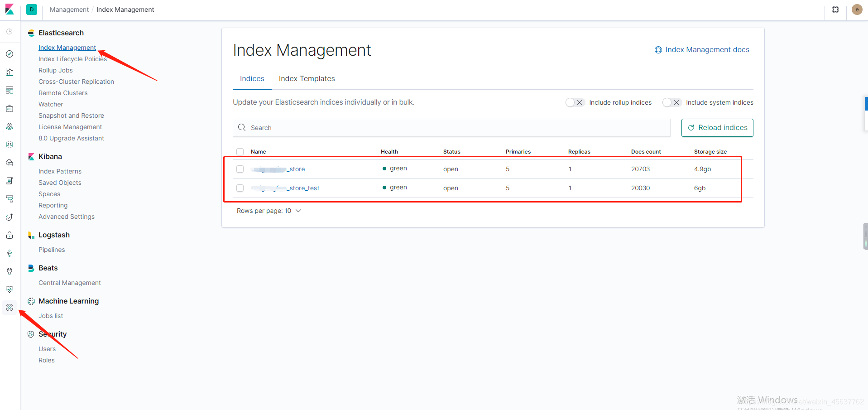The width and height of the screenshot is (868, 410).
Task: Open Management gear icon in sidebar
Action: tap(10, 308)
